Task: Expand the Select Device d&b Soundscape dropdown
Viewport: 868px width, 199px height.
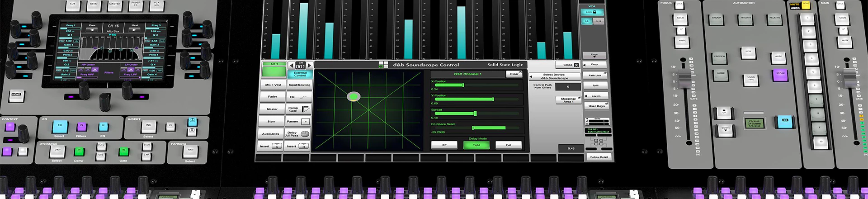Action: click(x=555, y=76)
